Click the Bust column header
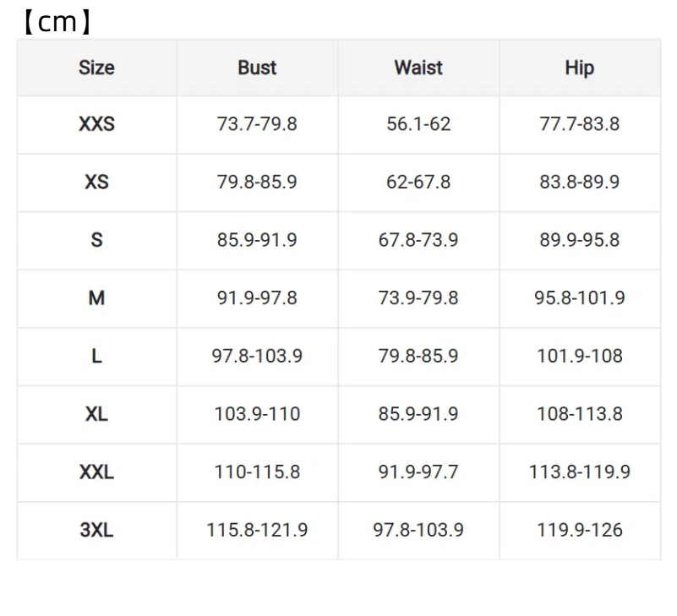This screenshot has height=616, width=677. click(257, 68)
